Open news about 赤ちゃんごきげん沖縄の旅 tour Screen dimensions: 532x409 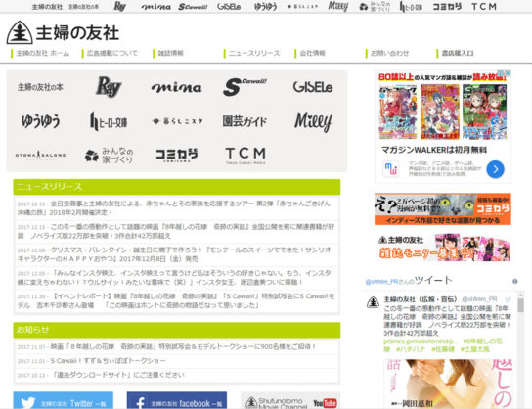[176, 207]
